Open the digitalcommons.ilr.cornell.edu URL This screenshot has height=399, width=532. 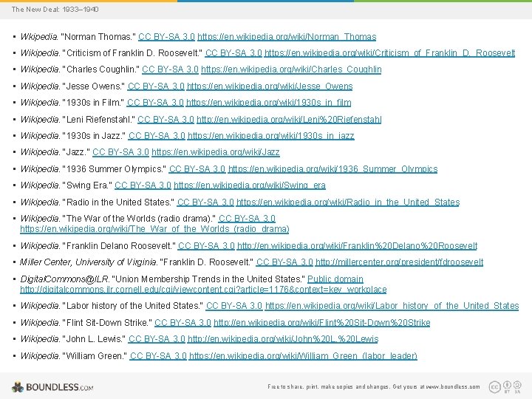click(x=204, y=290)
